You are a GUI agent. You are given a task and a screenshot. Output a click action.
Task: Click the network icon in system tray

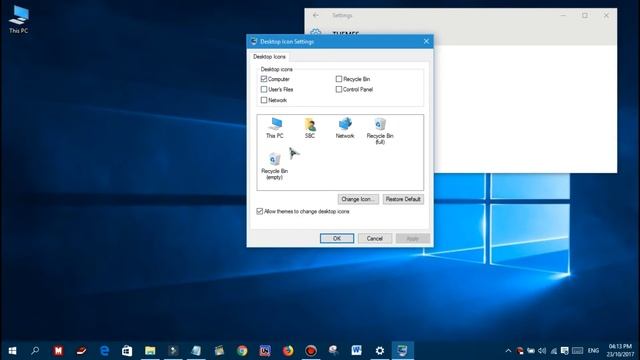pos(553,351)
